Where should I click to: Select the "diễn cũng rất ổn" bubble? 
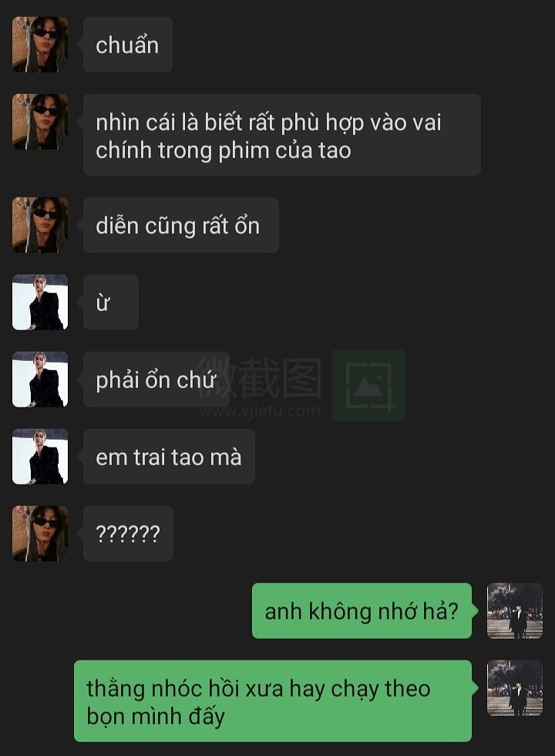[180, 224]
